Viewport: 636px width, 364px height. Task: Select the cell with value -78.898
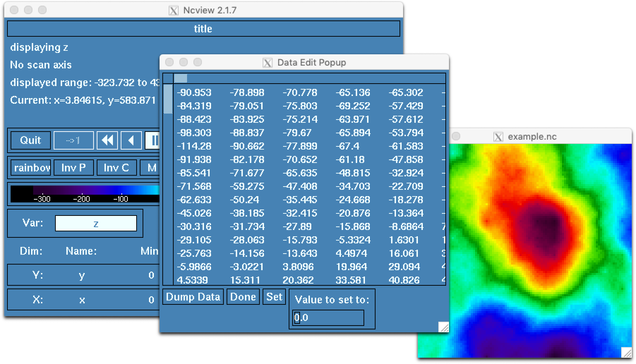coord(247,92)
